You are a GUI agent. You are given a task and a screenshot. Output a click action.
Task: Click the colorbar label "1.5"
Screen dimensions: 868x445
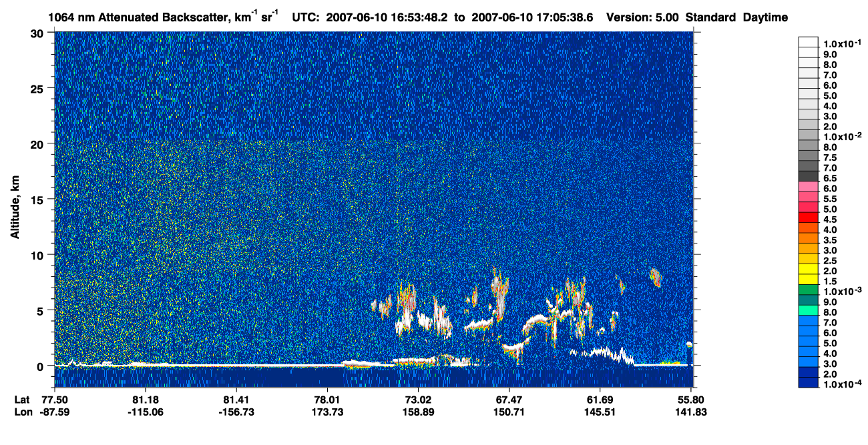point(831,282)
